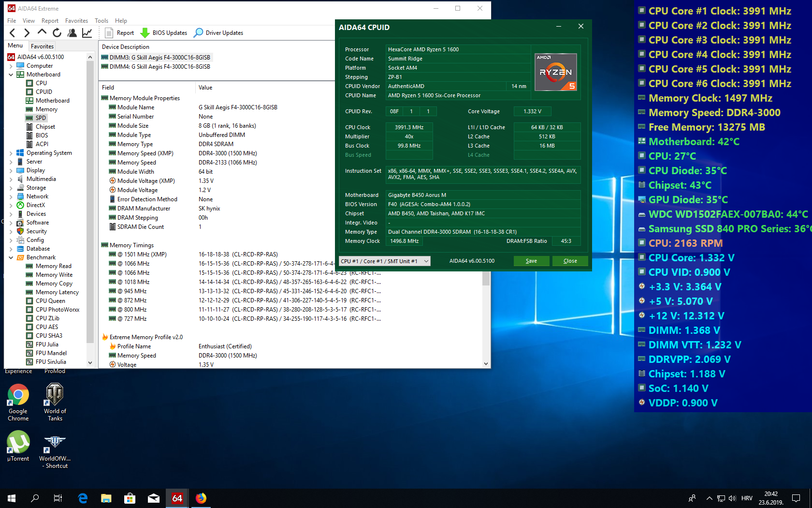812x508 pixels.
Task: Select BIOS item in the tree
Action: point(42,135)
